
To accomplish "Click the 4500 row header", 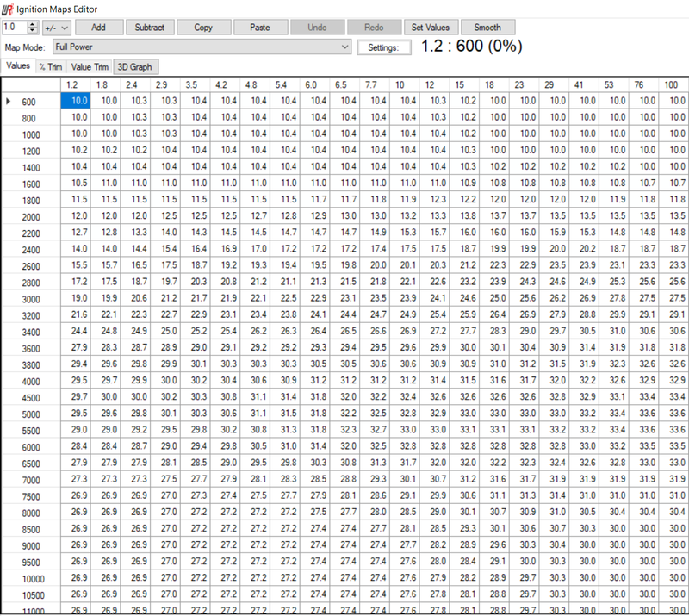I will 31,398.
